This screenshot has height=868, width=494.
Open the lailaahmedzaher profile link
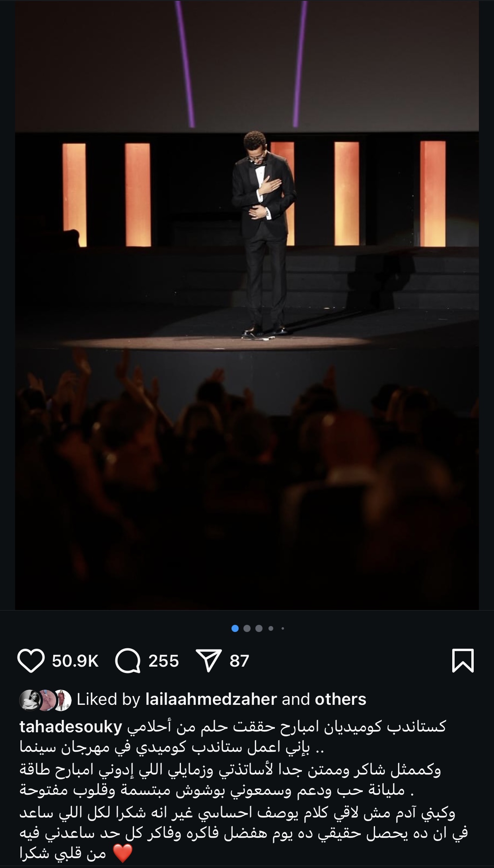(211, 699)
